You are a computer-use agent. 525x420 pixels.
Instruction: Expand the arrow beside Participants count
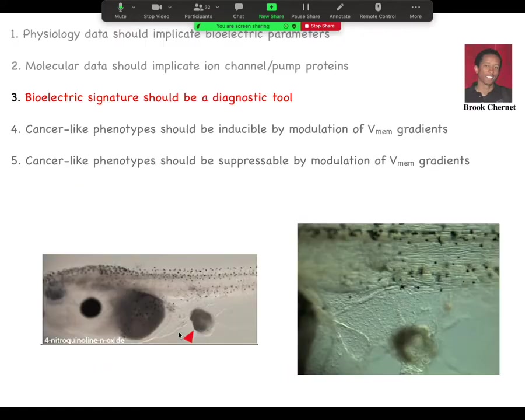click(217, 8)
